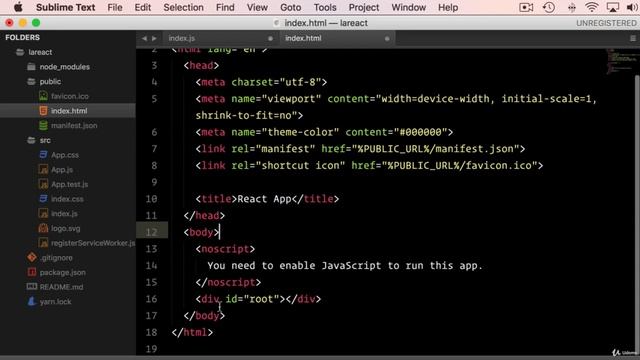Screen dimensions: 640x360
Task: Click the HTML file icon beside index.html
Action: (x=43, y=111)
